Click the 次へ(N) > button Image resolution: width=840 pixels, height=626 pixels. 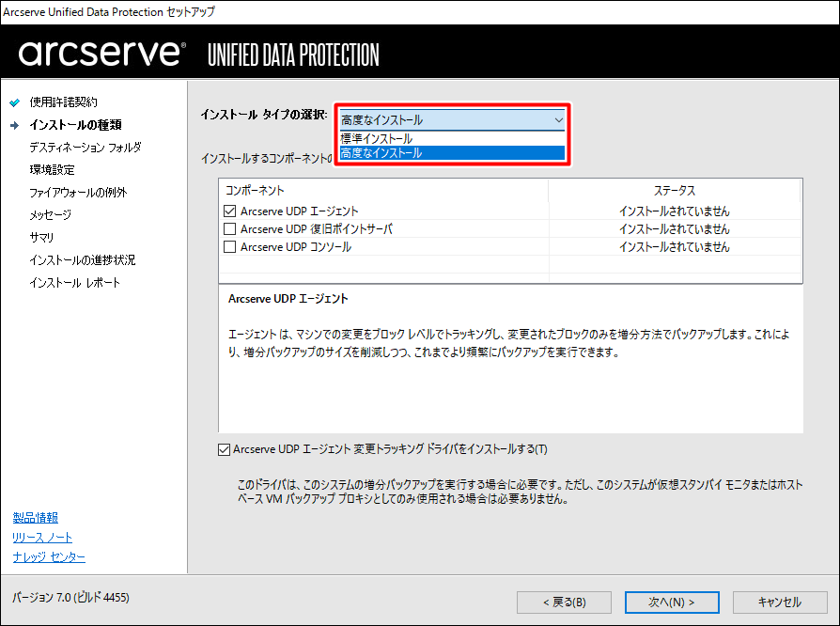672,603
